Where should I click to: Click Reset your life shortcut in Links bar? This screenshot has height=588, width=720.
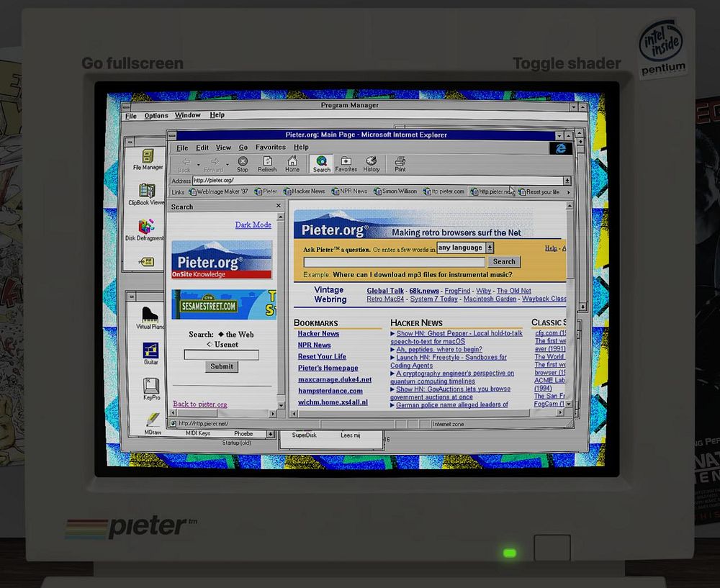click(539, 192)
